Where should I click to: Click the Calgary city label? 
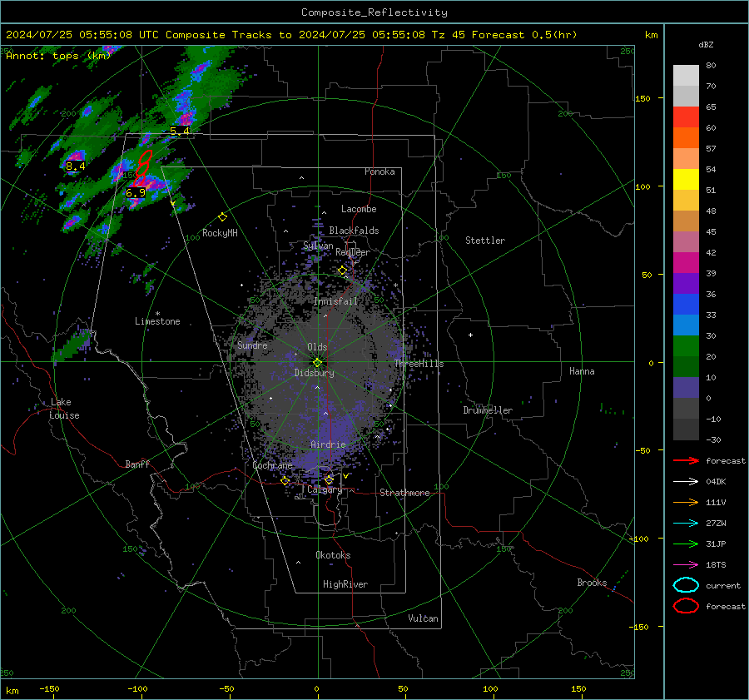coord(325,489)
